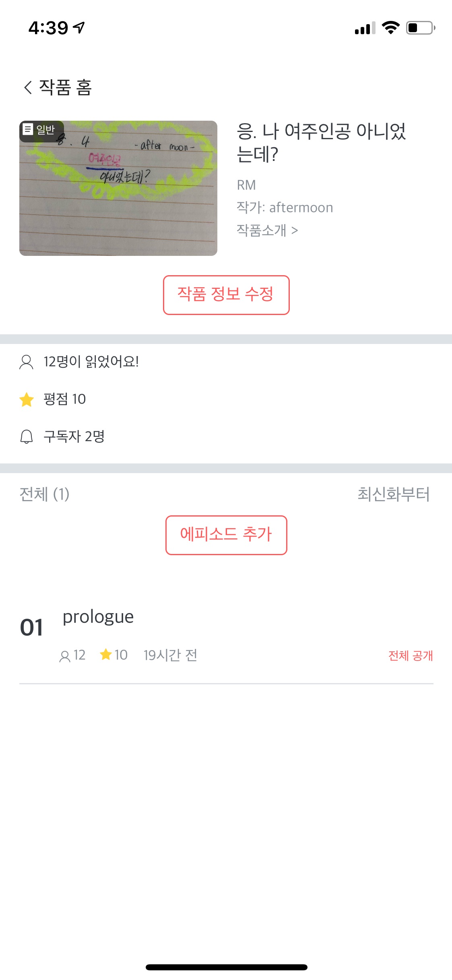This screenshot has height=980, width=452.
Task: Tap the 일반 document badge icon
Action: (28, 130)
